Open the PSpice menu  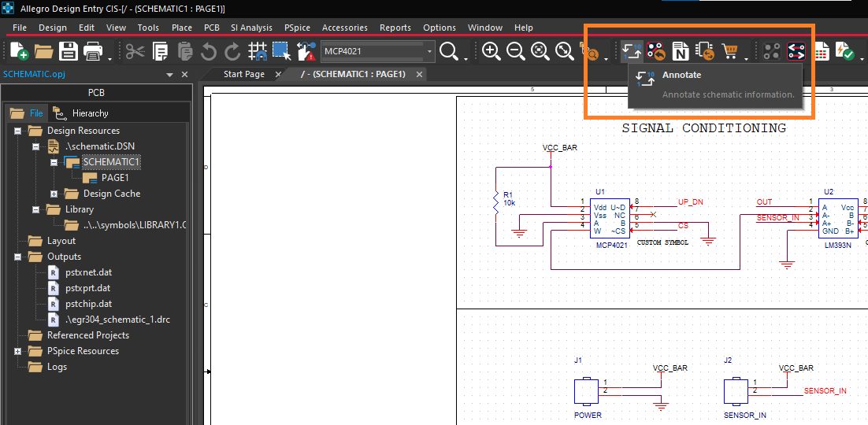pyautogui.click(x=297, y=28)
